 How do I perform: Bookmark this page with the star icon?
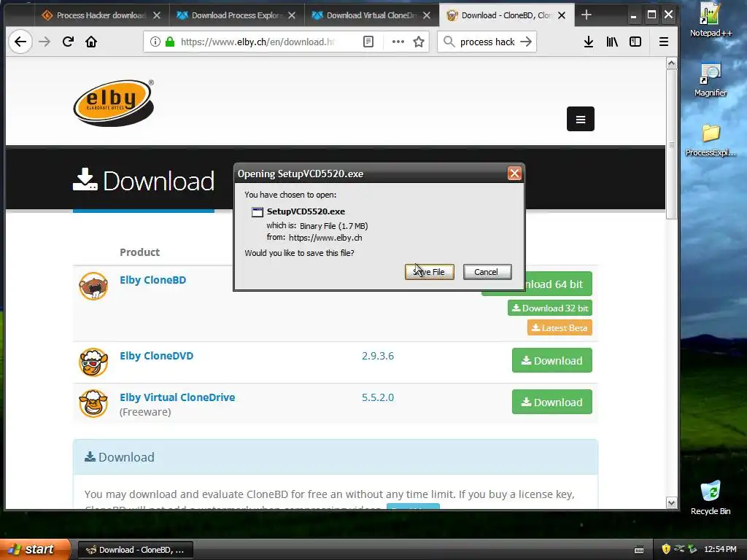[x=419, y=42]
